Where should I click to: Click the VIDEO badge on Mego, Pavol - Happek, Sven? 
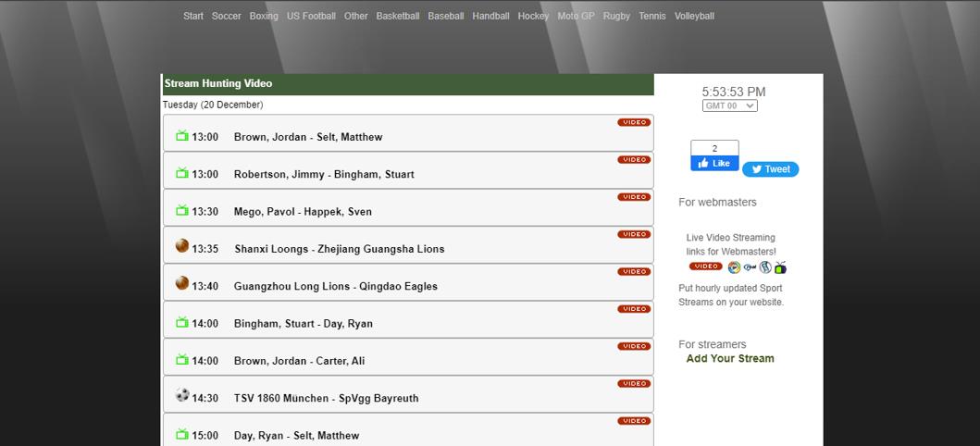click(x=634, y=197)
